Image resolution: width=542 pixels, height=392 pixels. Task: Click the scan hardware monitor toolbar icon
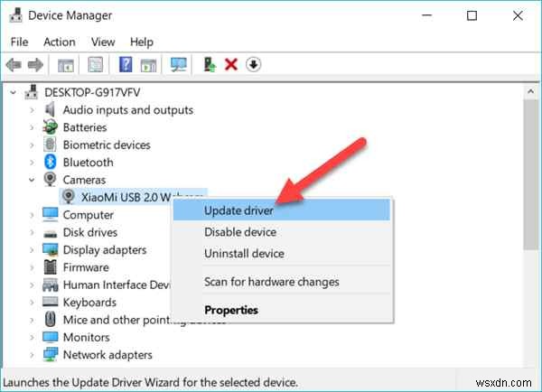tap(178, 65)
